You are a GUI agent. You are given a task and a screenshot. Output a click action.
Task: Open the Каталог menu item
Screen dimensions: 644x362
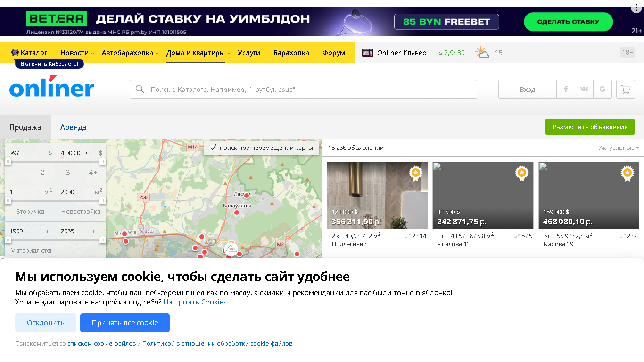point(34,53)
